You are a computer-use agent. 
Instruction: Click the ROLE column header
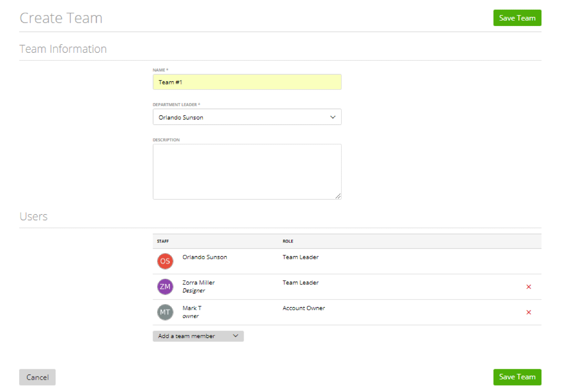288,241
